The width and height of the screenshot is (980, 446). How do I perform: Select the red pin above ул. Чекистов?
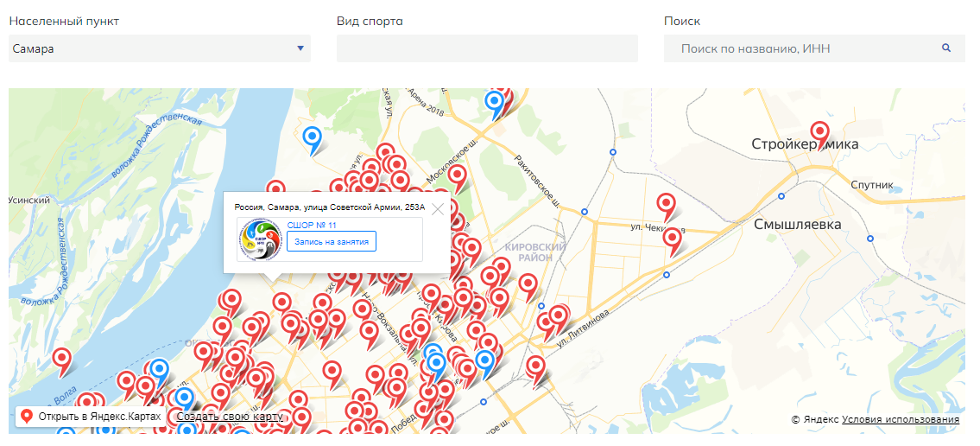tap(667, 204)
